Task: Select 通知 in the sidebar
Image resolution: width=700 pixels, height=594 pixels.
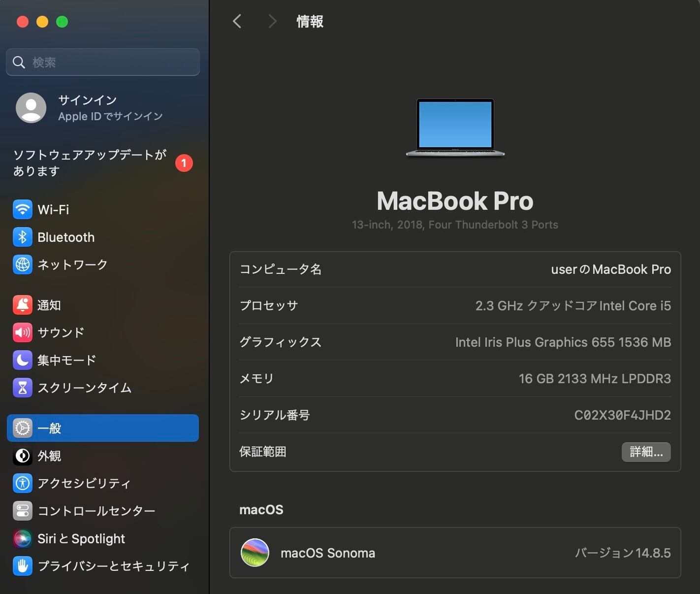Action: [103, 305]
